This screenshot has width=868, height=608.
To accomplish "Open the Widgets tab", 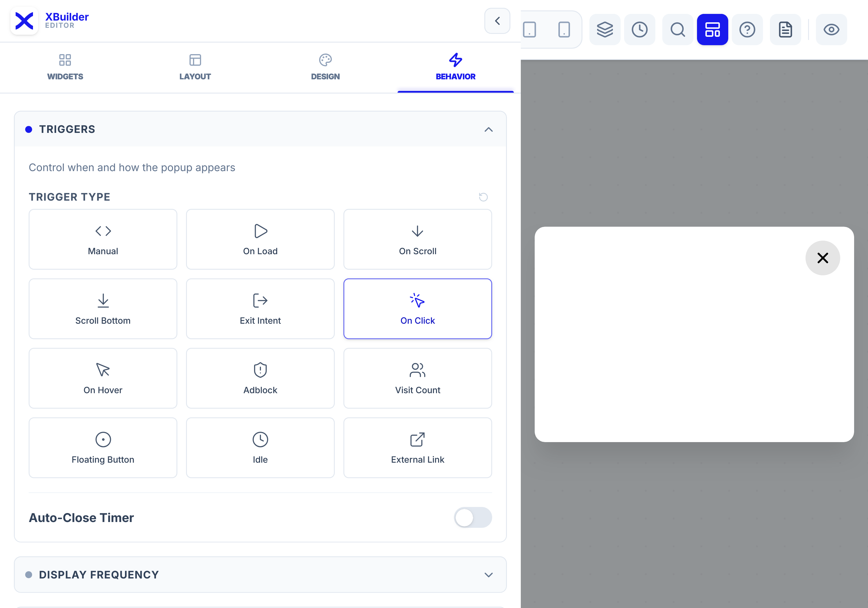I will click(65, 67).
